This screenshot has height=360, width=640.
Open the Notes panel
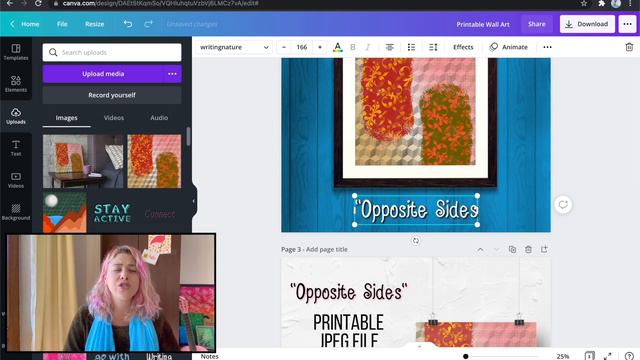coord(210,356)
